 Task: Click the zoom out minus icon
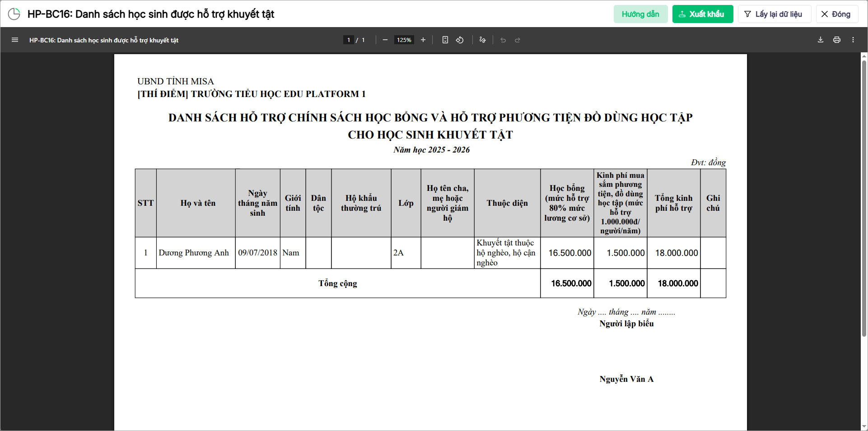385,40
